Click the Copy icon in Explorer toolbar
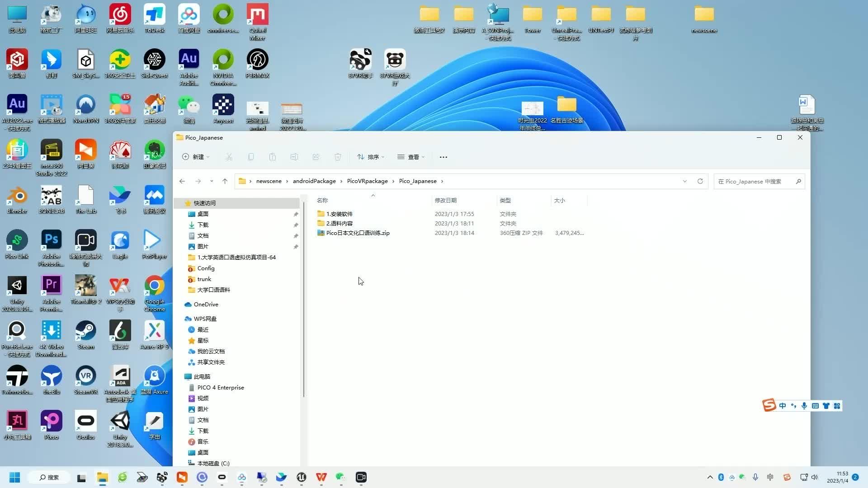868x488 pixels. pyautogui.click(x=251, y=157)
